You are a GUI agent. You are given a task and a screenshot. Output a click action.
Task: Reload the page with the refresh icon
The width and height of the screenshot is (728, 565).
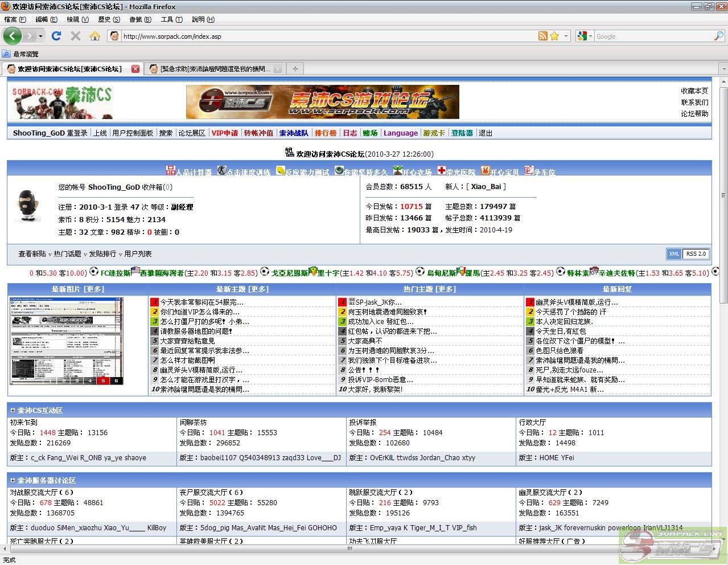[56, 36]
